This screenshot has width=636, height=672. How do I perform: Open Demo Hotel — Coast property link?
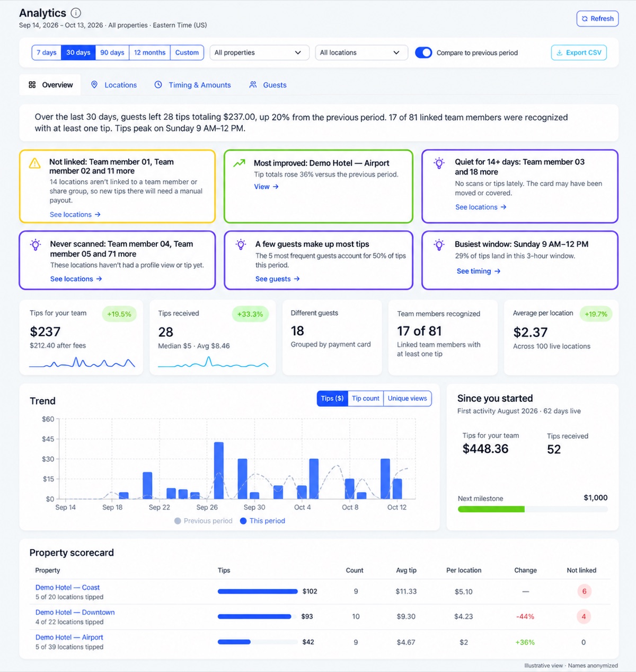pos(67,588)
